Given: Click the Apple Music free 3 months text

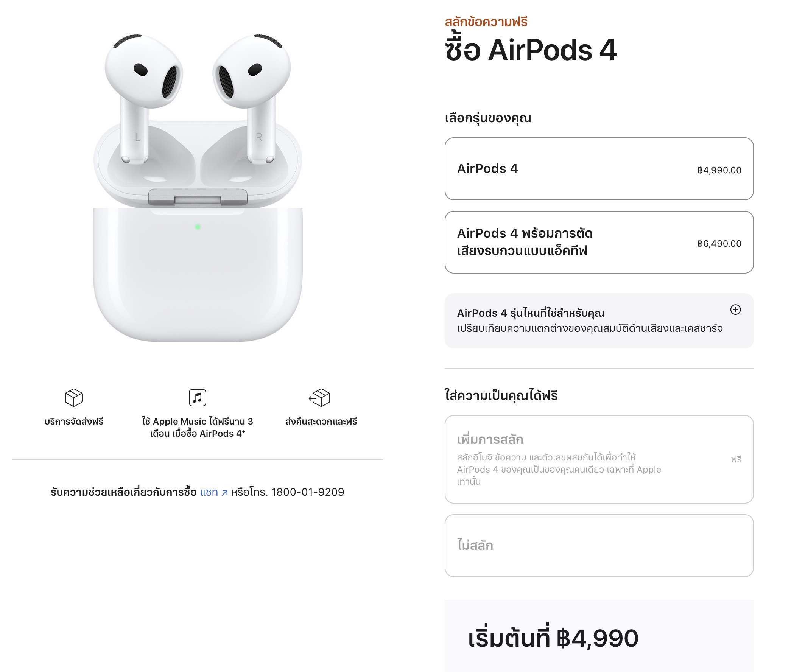Looking at the screenshot, I should point(197,428).
